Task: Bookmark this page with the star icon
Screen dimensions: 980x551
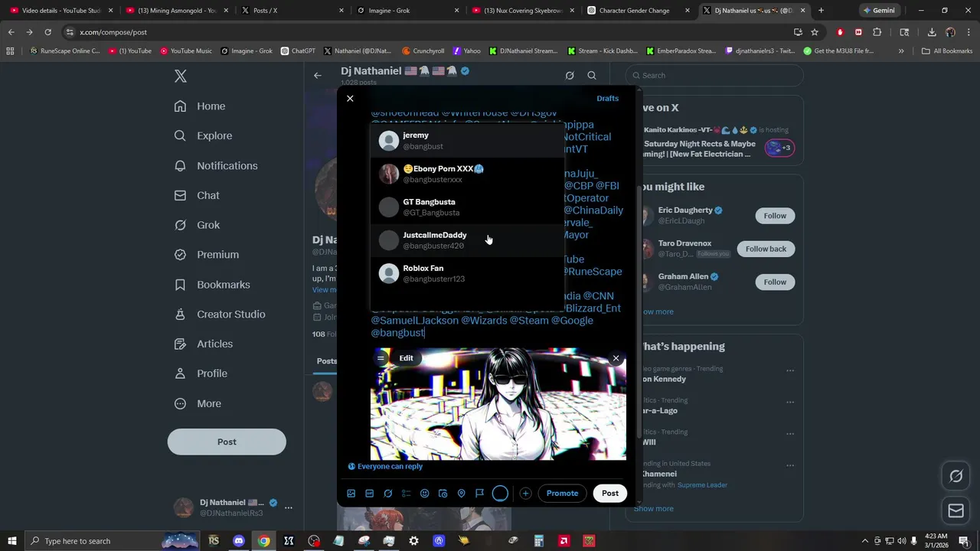Action: click(x=815, y=32)
